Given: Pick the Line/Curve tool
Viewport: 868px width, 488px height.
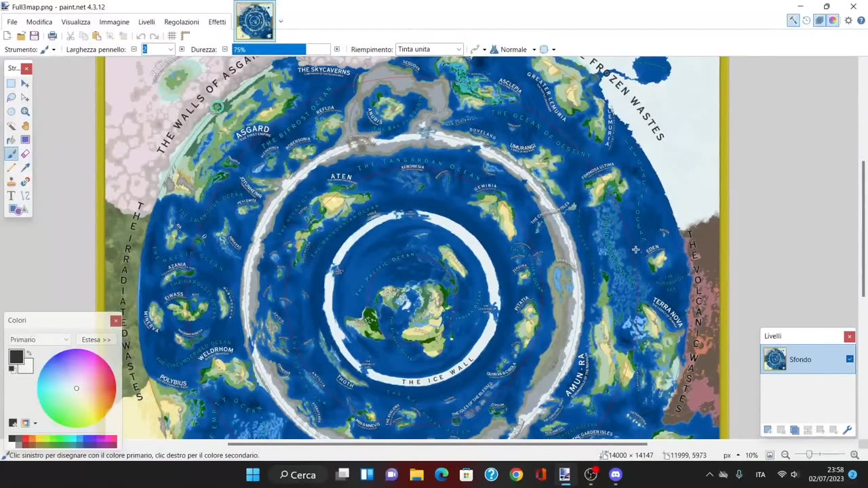Looking at the screenshot, I should pyautogui.click(x=25, y=196).
